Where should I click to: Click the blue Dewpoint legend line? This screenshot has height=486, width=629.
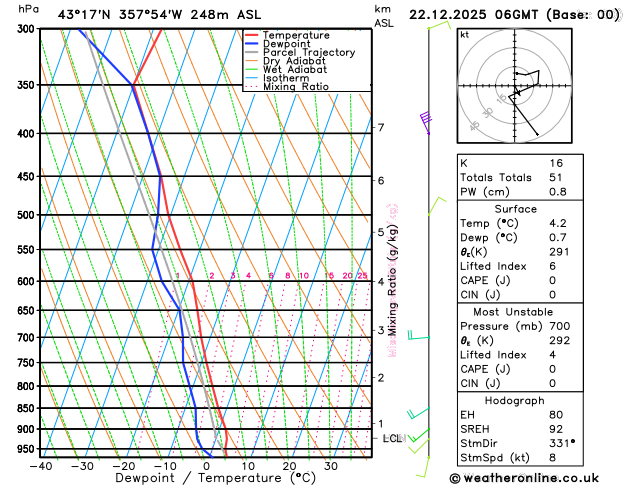pos(252,44)
